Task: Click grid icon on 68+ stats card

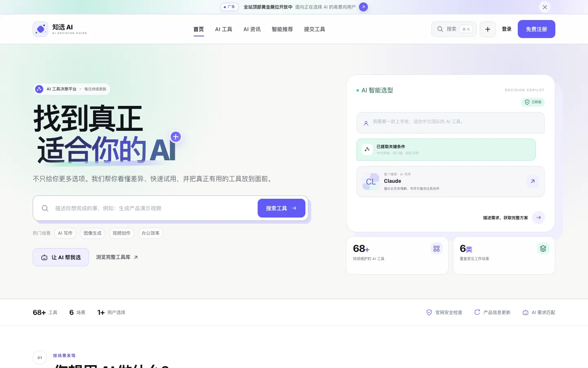Action: [x=437, y=248]
